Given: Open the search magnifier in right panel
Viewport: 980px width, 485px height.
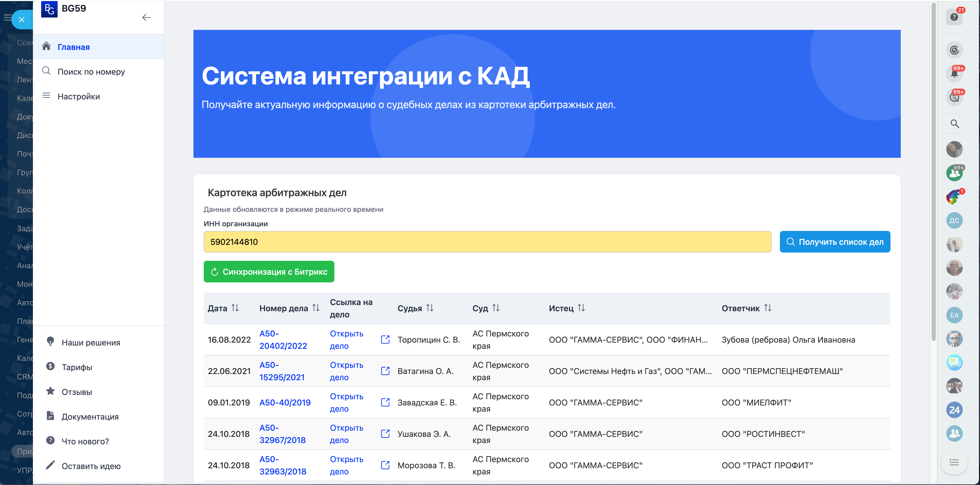Looking at the screenshot, I should (x=954, y=124).
